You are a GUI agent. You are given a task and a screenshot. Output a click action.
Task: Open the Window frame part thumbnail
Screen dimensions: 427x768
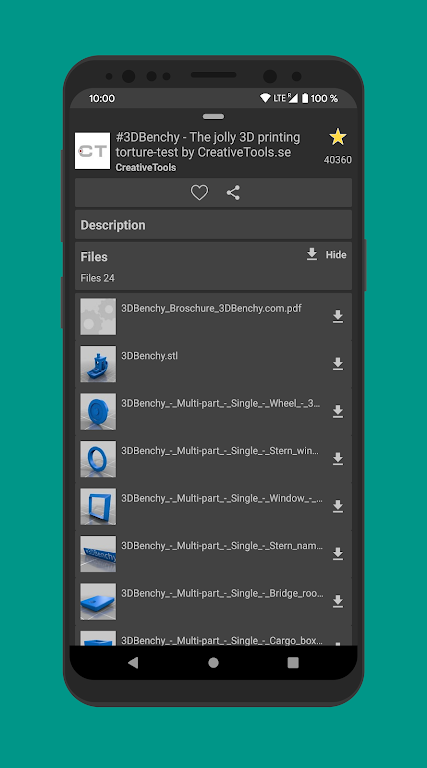pos(98,506)
